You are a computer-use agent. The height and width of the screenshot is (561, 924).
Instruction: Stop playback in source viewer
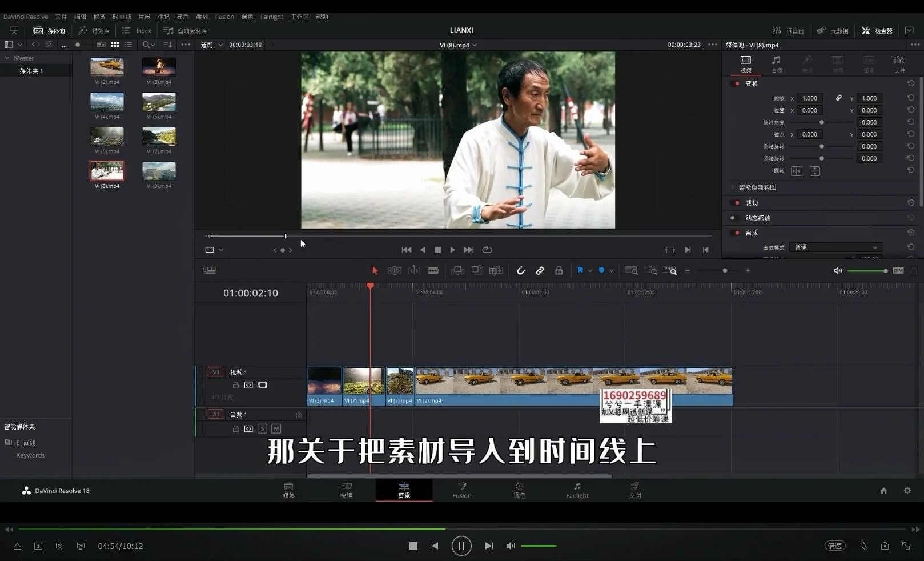[x=437, y=250]
